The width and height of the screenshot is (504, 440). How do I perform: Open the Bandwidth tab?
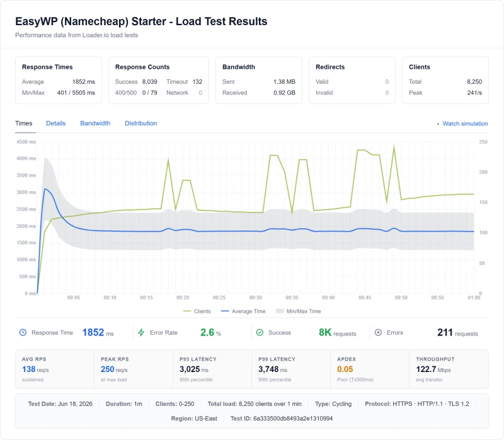95,123
